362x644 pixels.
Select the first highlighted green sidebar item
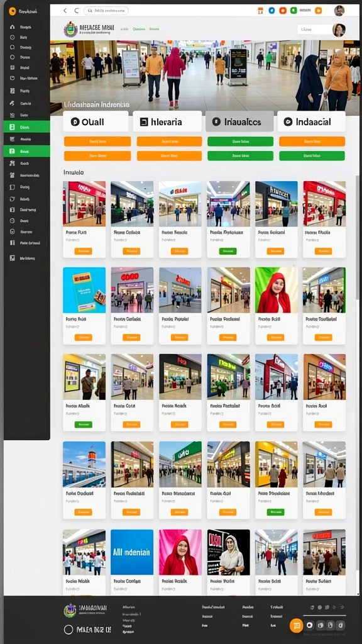click(x=26, y=127)
